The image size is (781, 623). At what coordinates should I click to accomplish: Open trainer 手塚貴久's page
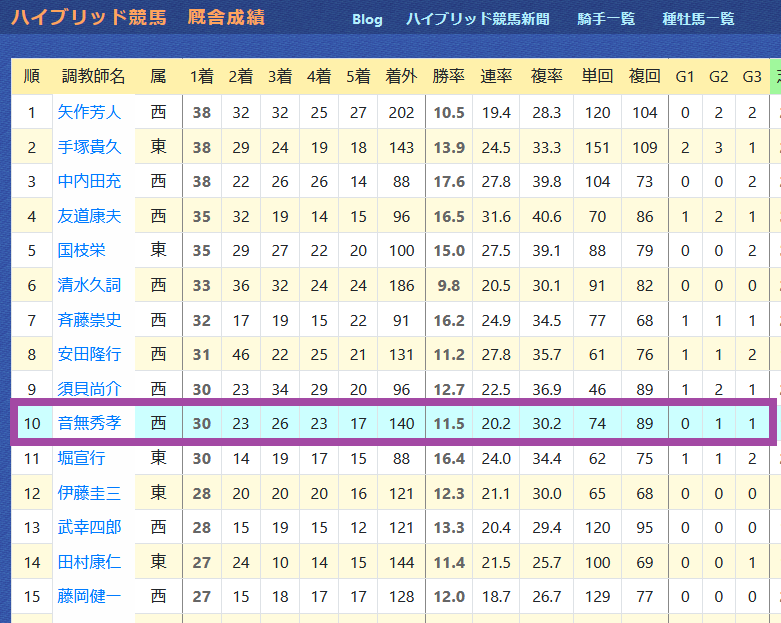coord(89,147)
